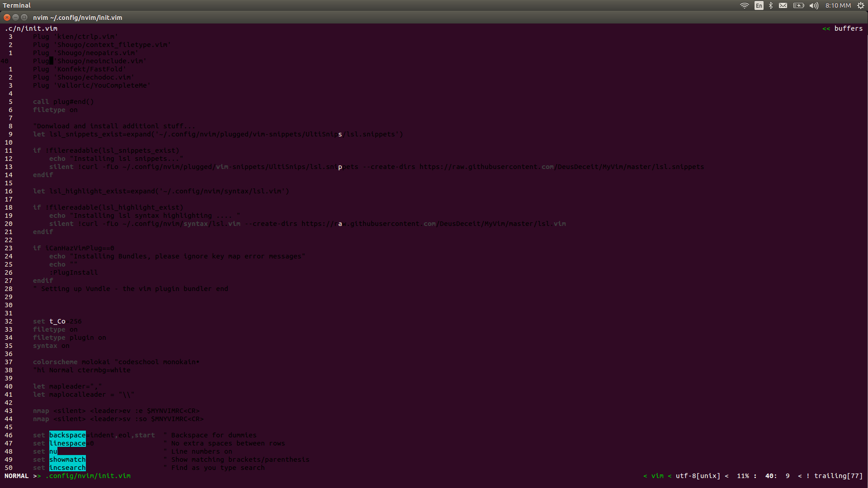Click the Wi-Fi network indicator icon
The width and height of the screenshot is (868, 488).
[744, 5]
